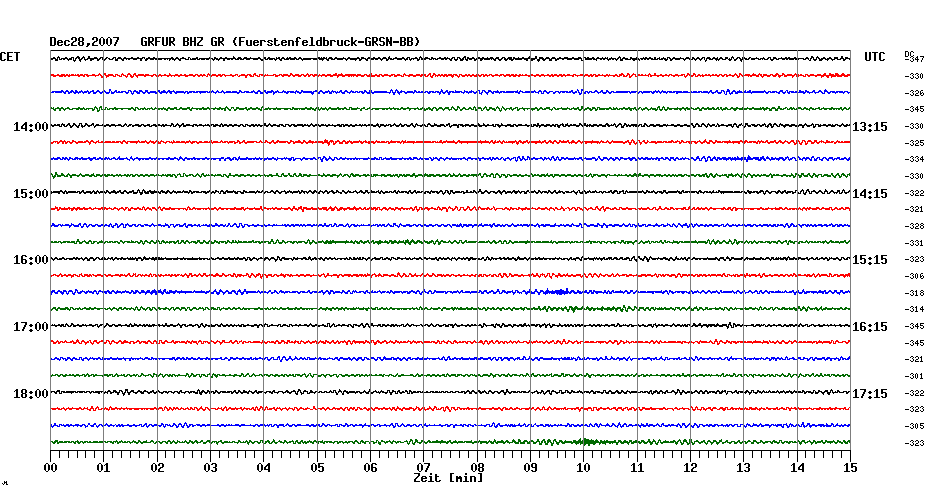Click the "14:15" UTC time label
The image size is (930, 494).
click(870, 194)
